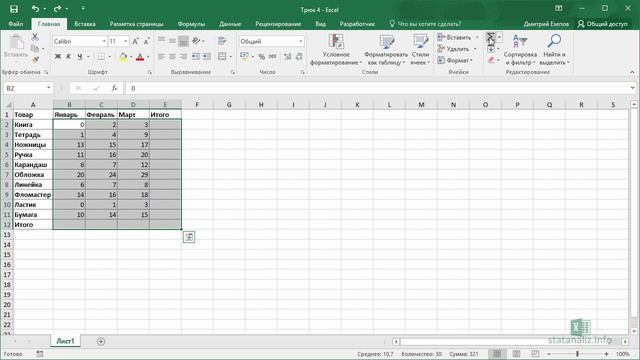Click the AutoSum sigma icon
This screenshot has width=640, height=360.
[490, 38]
